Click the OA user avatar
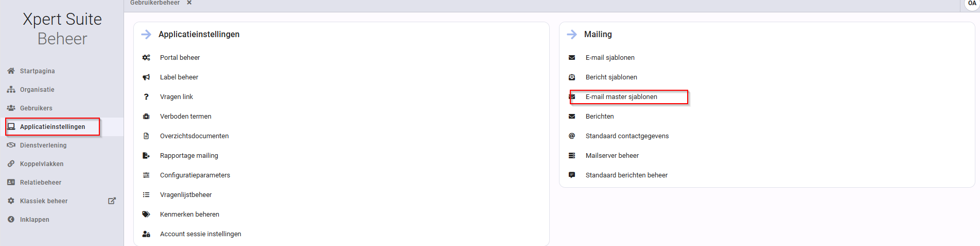This screenshot has height=246, width=980. tap(972, 3)
